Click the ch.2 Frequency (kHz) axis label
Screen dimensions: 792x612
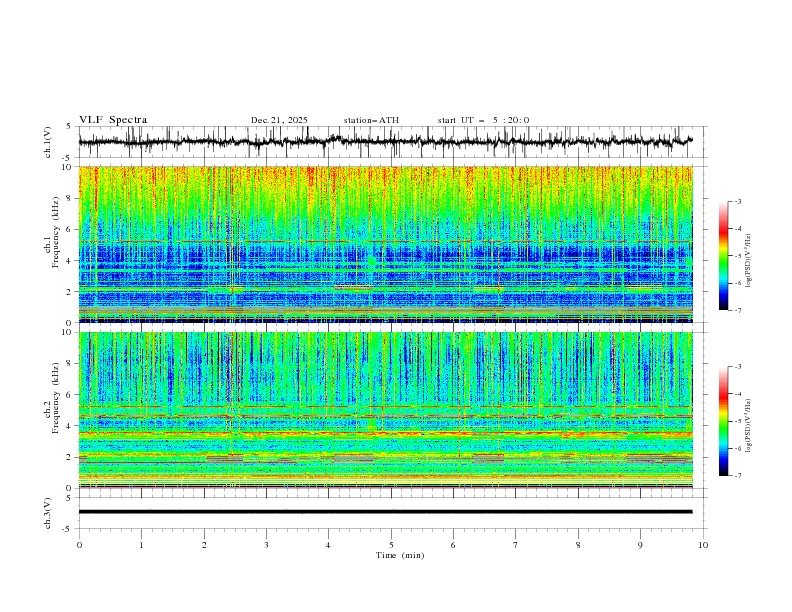pyautogui.click(x=52, y=398)
